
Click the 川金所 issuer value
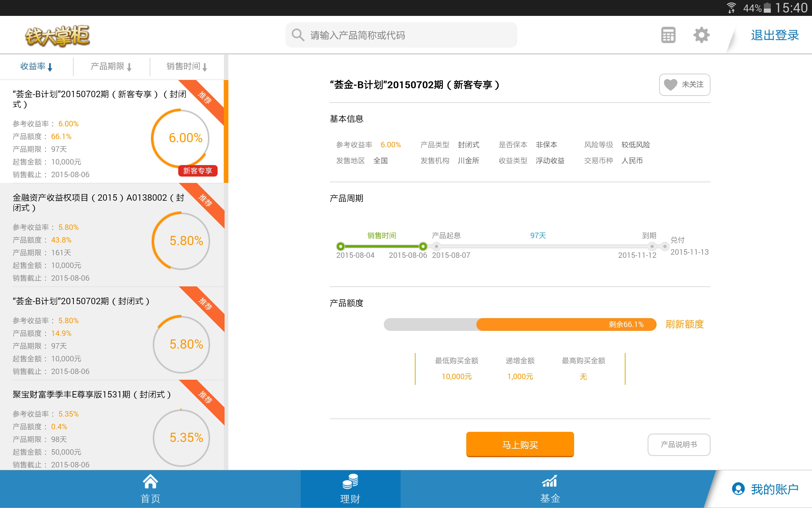468,161
